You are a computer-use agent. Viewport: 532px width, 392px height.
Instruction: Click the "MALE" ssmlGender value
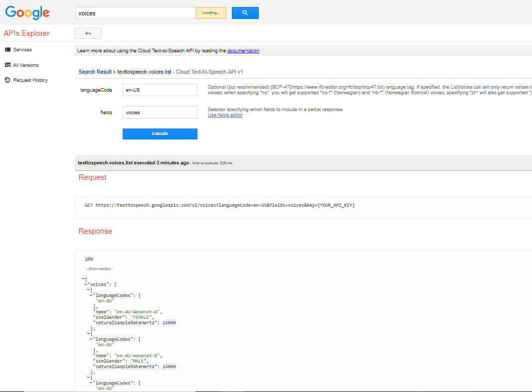click(x=139, y=361)
